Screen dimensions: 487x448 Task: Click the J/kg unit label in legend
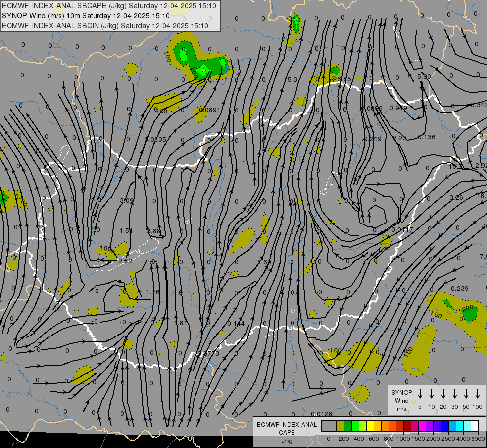[287, 441]
